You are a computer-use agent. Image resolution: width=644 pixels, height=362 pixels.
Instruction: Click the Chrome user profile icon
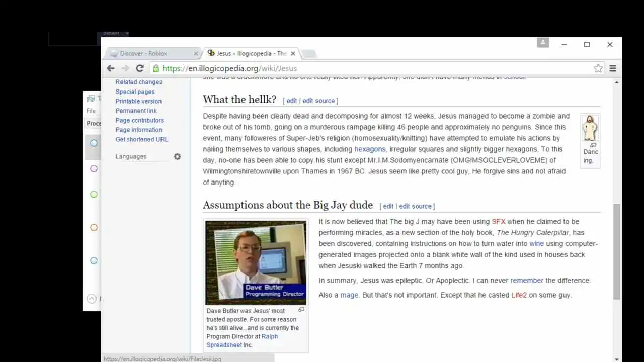pyautogui.click(x=543, y=43)
